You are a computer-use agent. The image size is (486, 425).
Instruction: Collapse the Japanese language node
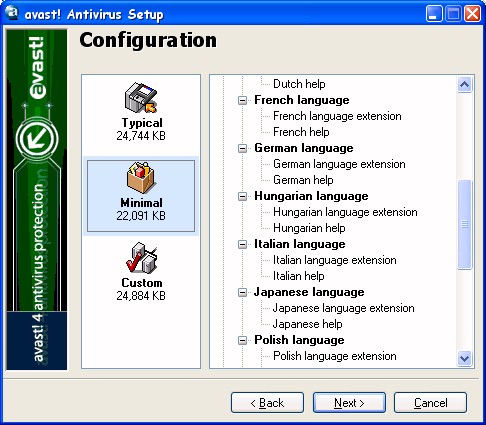243,292
